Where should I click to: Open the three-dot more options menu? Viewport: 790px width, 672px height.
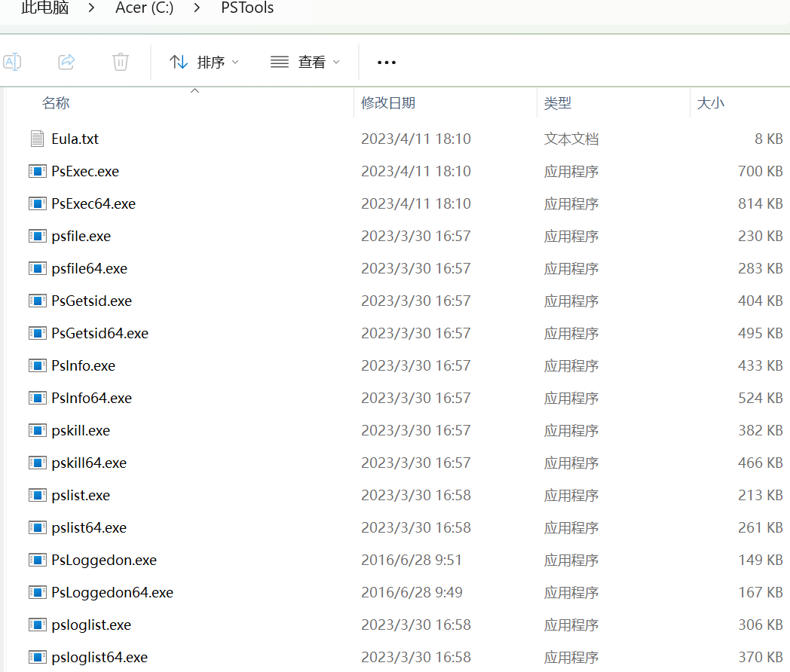click(387, 63)
